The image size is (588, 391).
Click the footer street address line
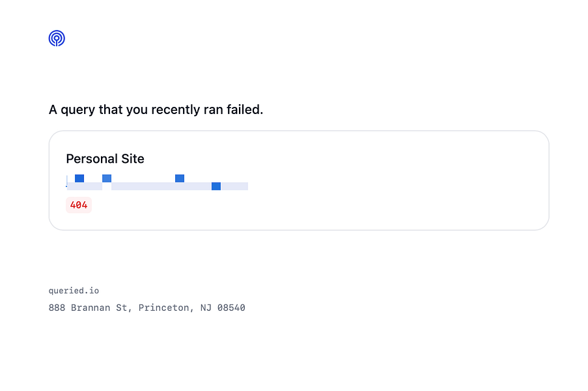point(147,308)
